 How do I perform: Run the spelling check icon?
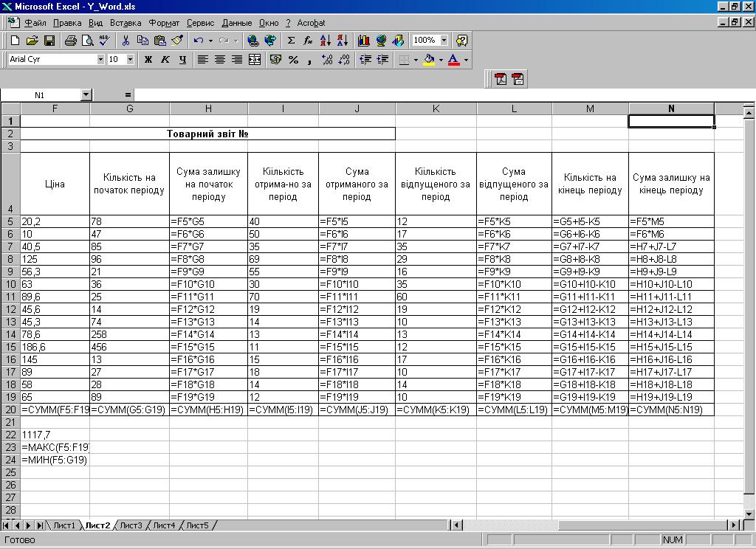(105, 41)
